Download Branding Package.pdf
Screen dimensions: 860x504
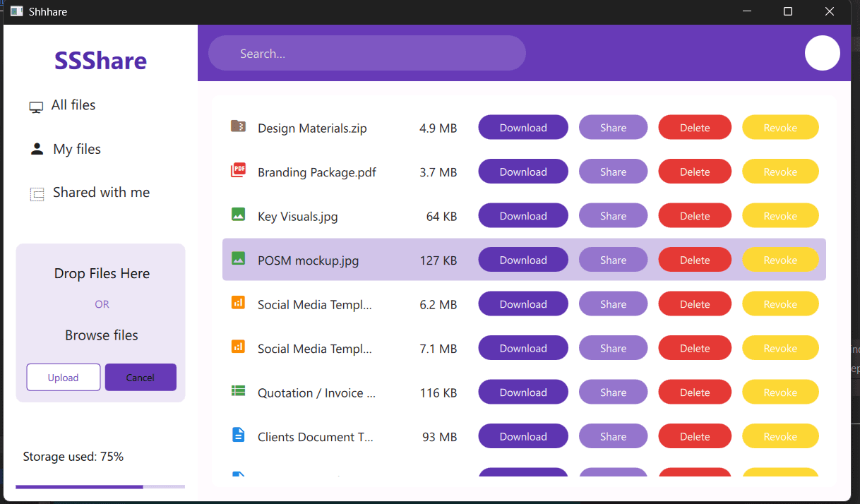523,172
